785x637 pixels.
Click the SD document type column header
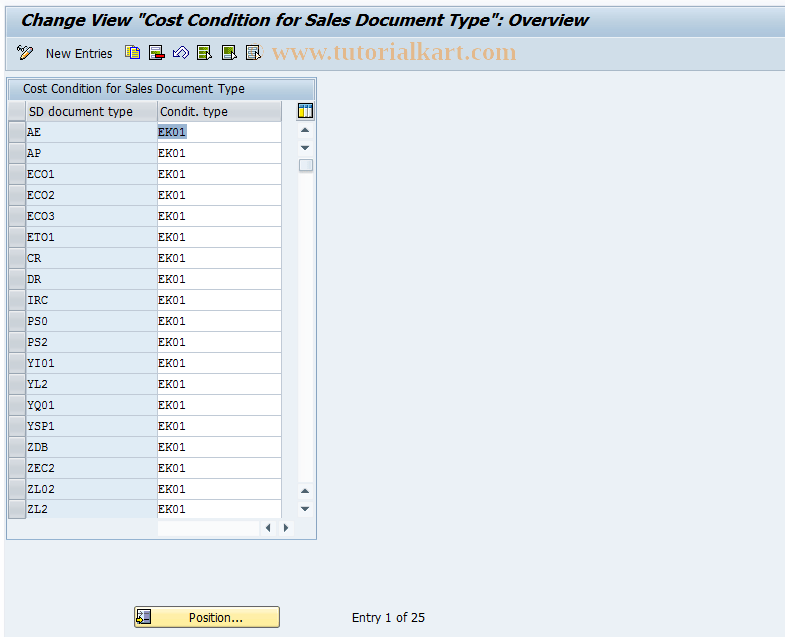(91, 111)
